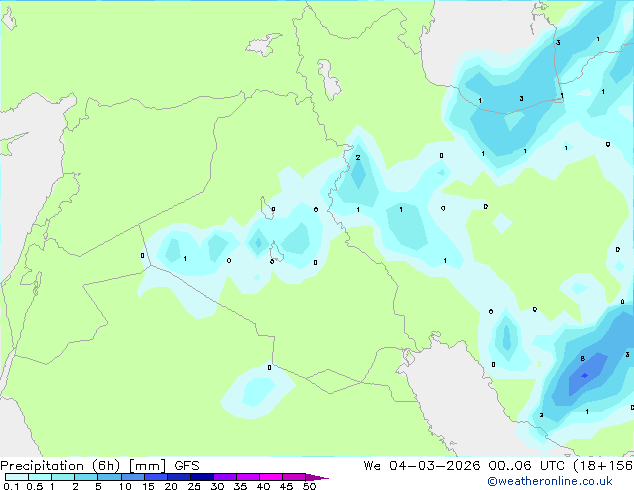Select the 35–40 mm legend color box
Image resolution: width=634 pixels, height=490 pixels.
point(248,477)
